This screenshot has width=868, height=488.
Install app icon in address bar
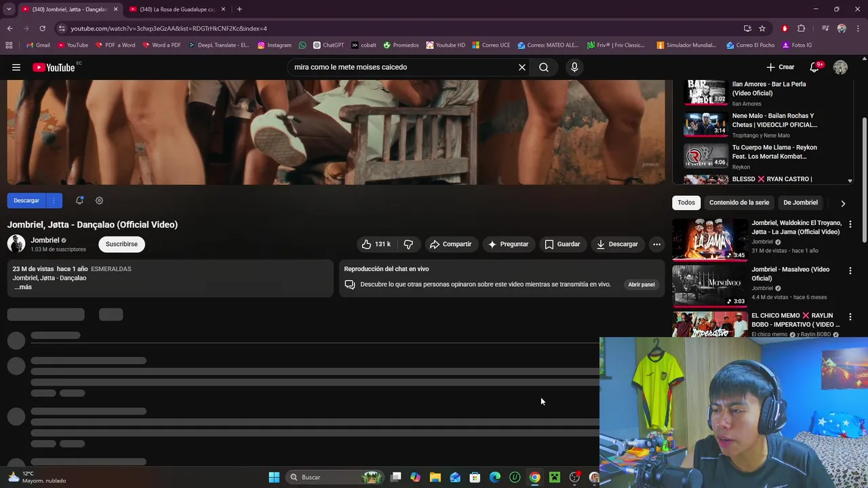click(747, 28)
